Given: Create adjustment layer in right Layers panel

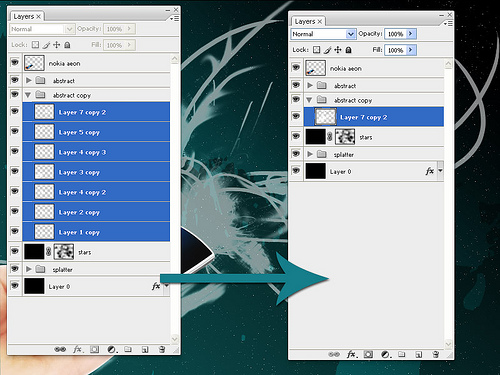Looking at the screenshot, I should pyautogui.click(x=386, y=354).
